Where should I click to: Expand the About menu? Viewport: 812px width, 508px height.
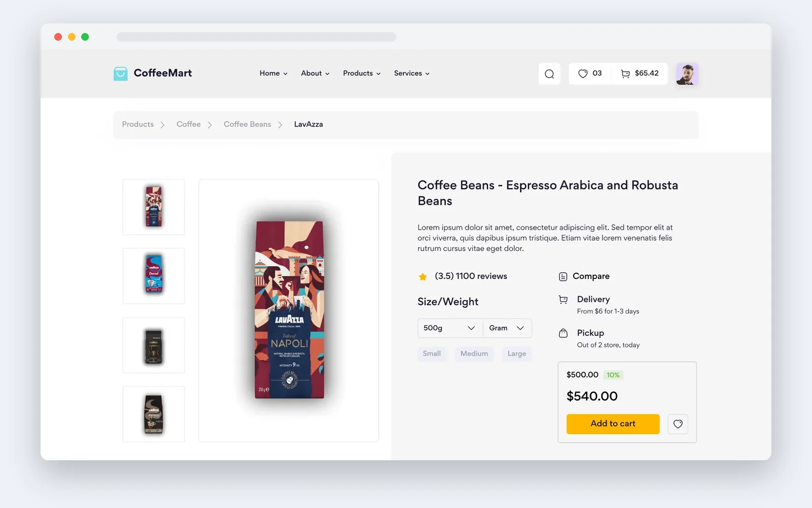tap(315, 73)
